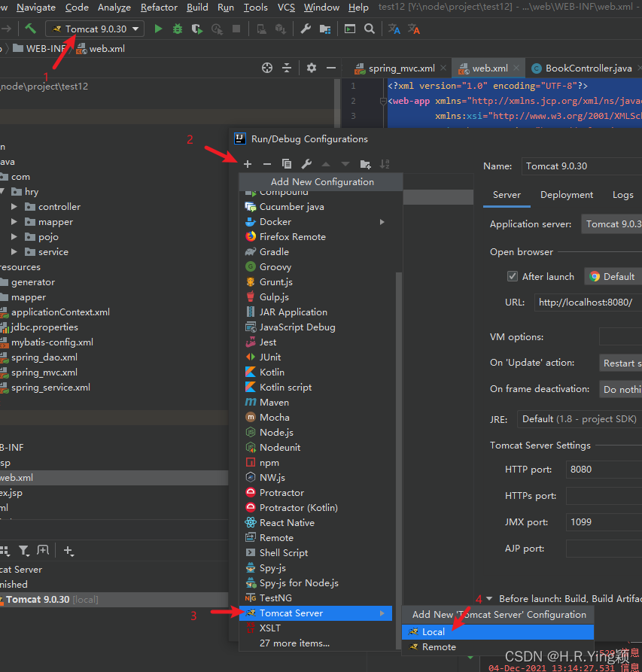Click '27 more items...' link

tap(294, 643)
